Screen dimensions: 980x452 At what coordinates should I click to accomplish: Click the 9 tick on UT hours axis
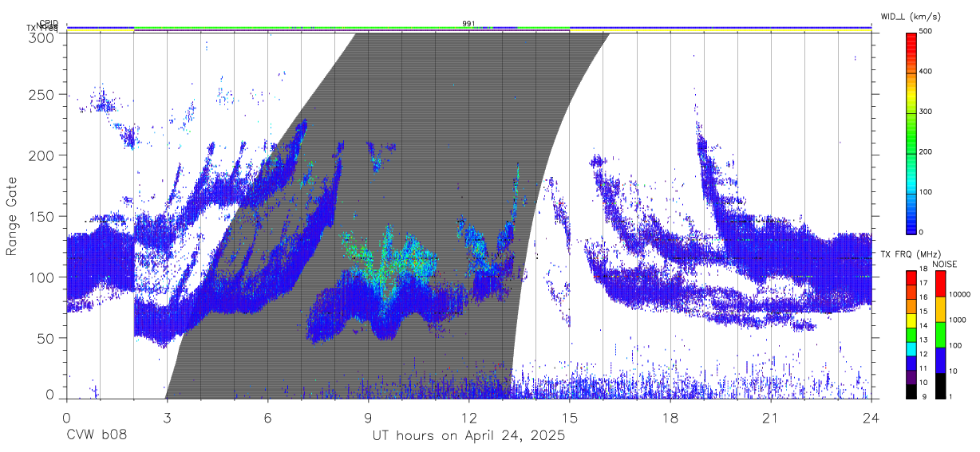coord(368,419)
